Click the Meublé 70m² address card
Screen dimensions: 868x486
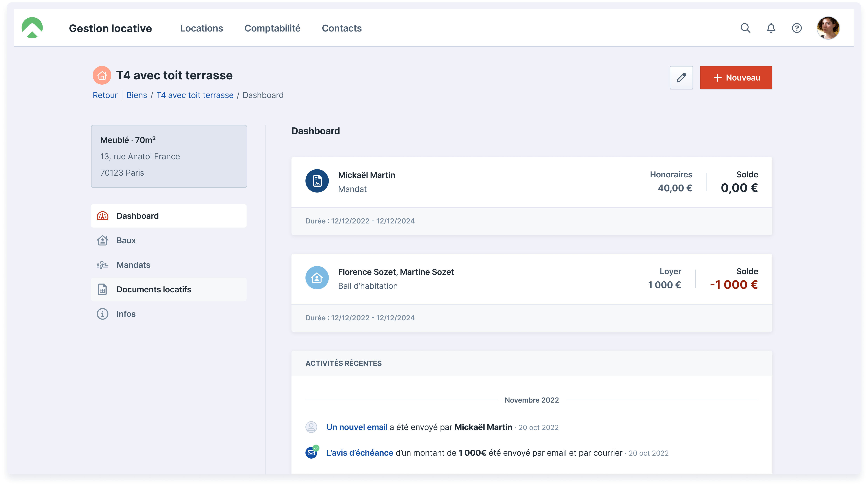pyautogui.click(x=169, y=157)
